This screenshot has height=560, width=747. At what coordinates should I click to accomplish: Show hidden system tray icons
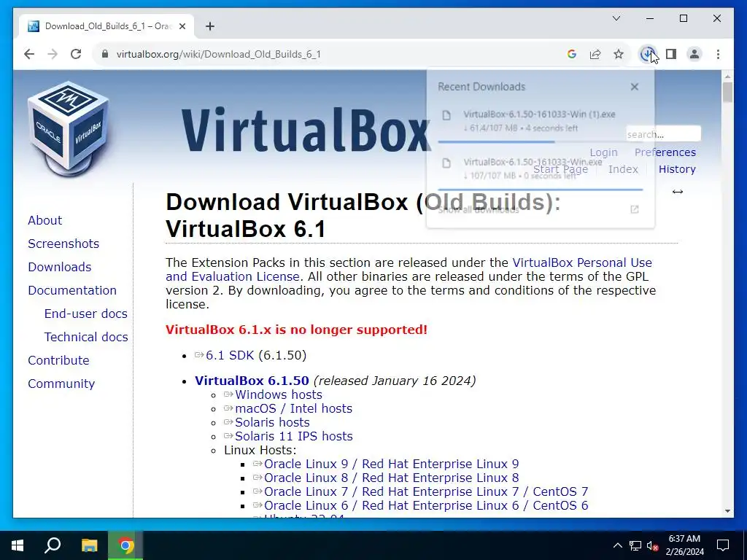coord(617,545)
